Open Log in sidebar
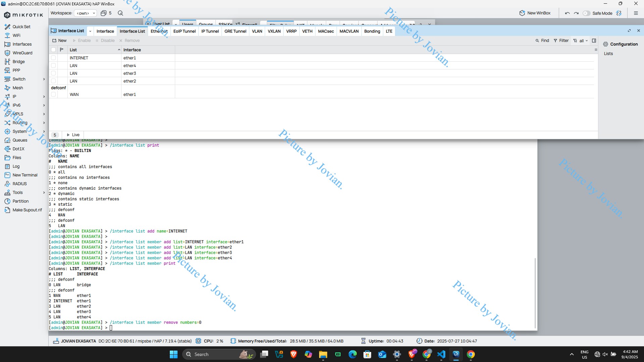Viewport: 644px width, 362px height. (x=16, y=166)
